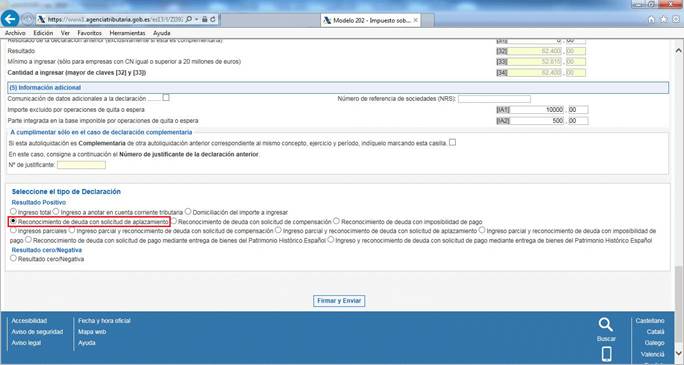684x365 pixels.
Task: Click the [IA2] decimals field
Action: coord(578,121)
